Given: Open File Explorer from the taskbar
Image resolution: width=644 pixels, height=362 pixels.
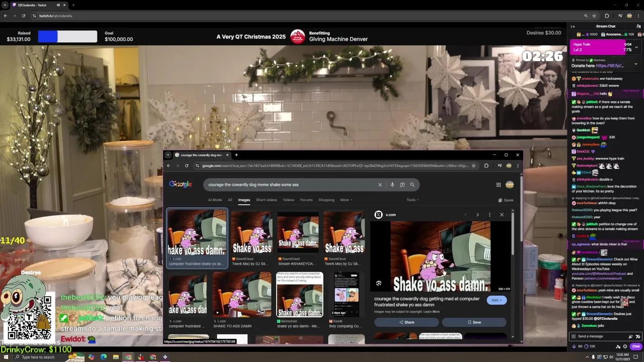Looking at the screenshot, I should [116, 357].
